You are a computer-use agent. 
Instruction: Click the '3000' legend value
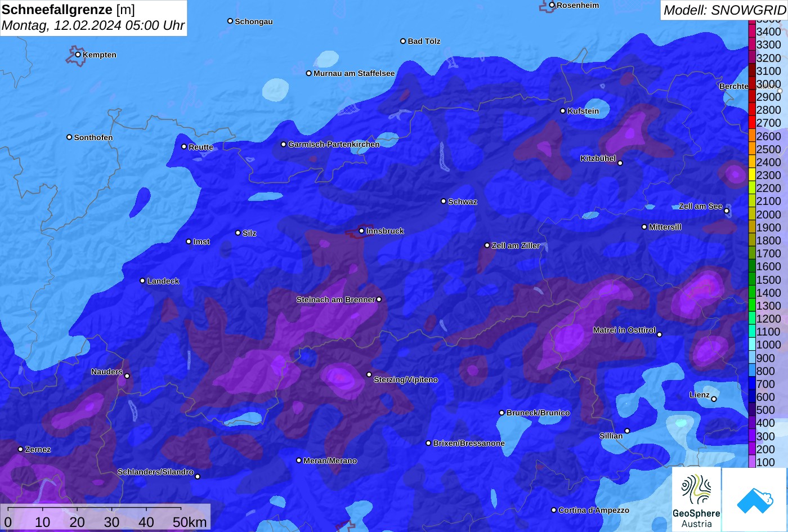click(x=769, y=84)
